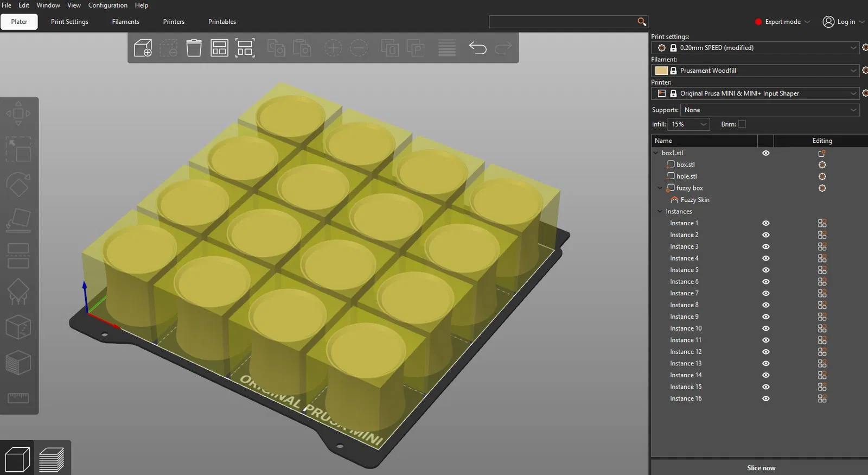Open the Infill percentage dropdown
Screen dimensions: 868x475
[x=688, y=124]
